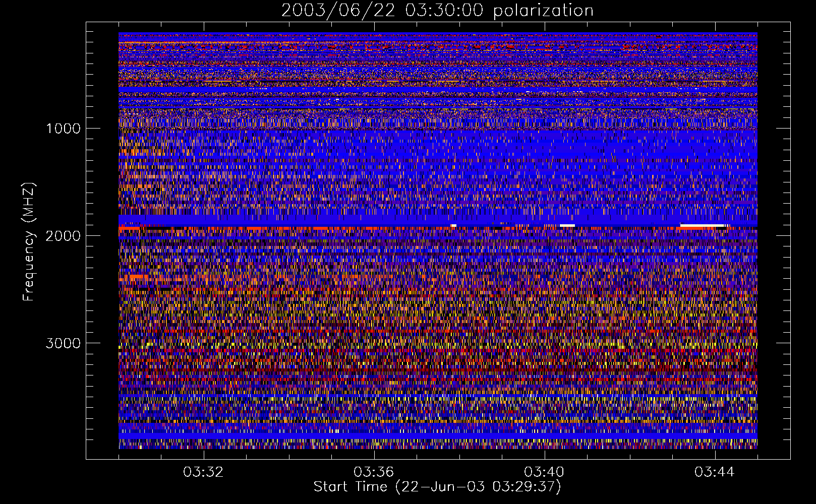The image size is (816, 504).
Task: Click the 2000 frequency tick label
Action: [63, 236]
